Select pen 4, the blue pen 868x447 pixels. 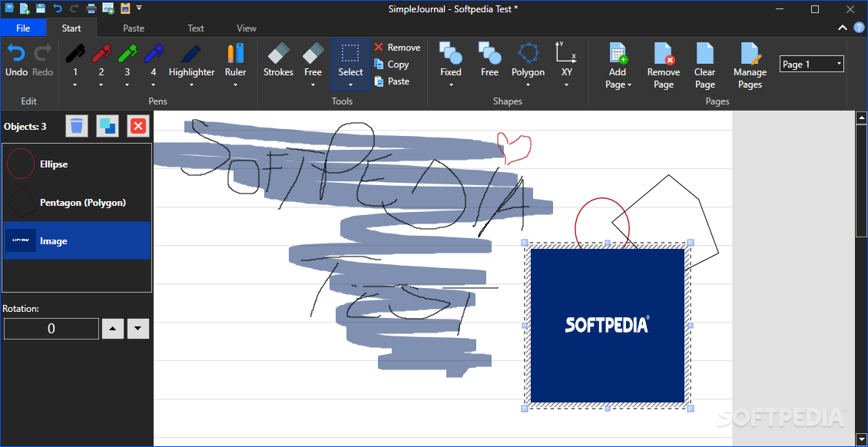(x=154, y=60)
